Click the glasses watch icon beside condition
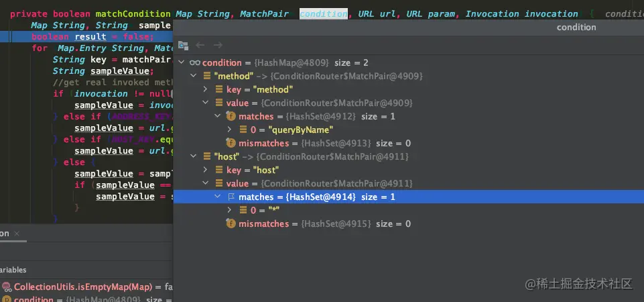Screen dimensions: 644x302 coord(195,63)
